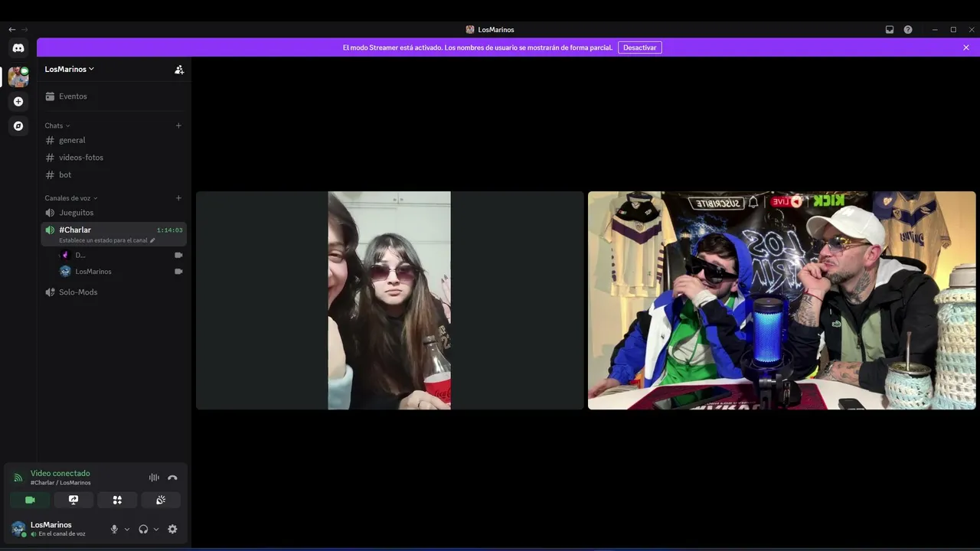Disconnect from voice with hang-up icon
The height and width of the screenshot is (551, 980).
pyautogui.click(x=172, y=478)
